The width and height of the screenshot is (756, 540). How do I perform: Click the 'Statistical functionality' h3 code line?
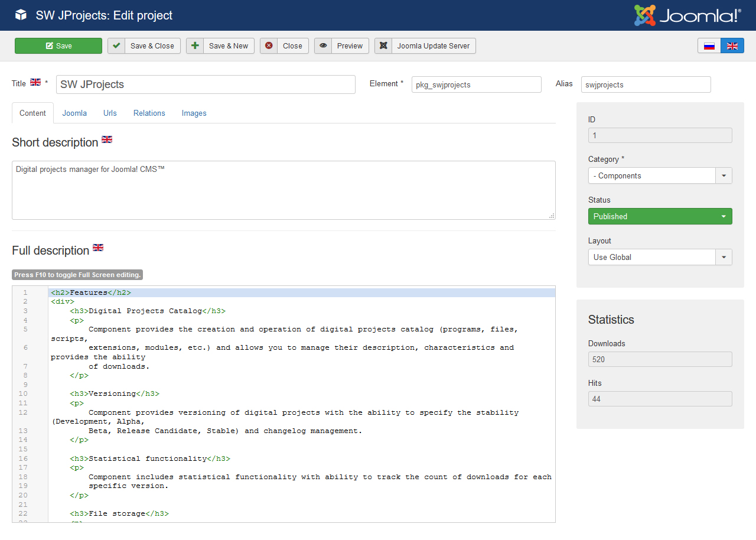point(150,458)
